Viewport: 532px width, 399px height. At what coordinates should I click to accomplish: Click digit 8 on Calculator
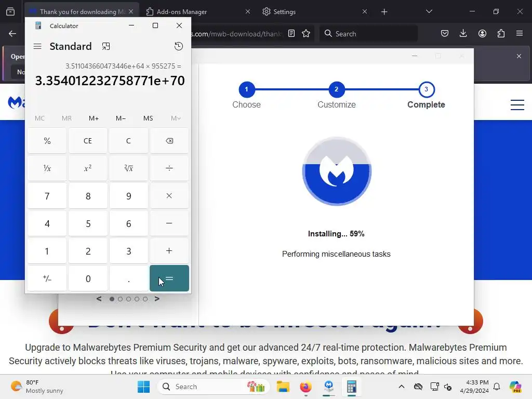(88, 196)
